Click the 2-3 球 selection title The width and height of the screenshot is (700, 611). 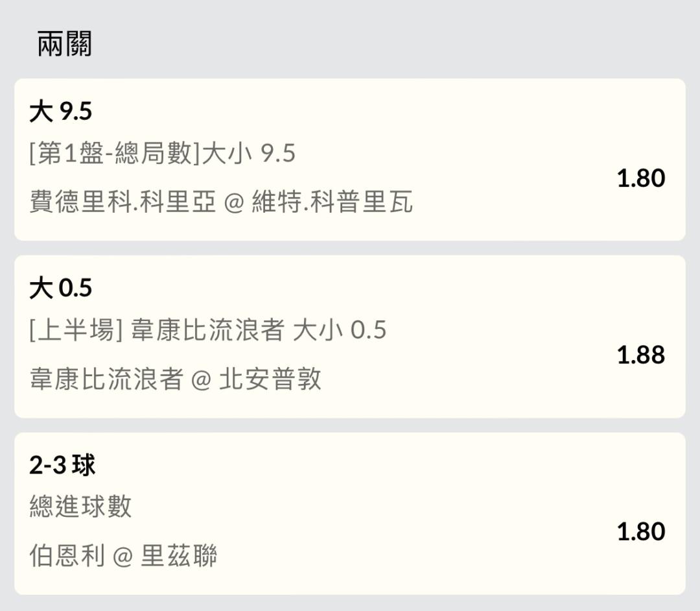[x=62, y=465]
